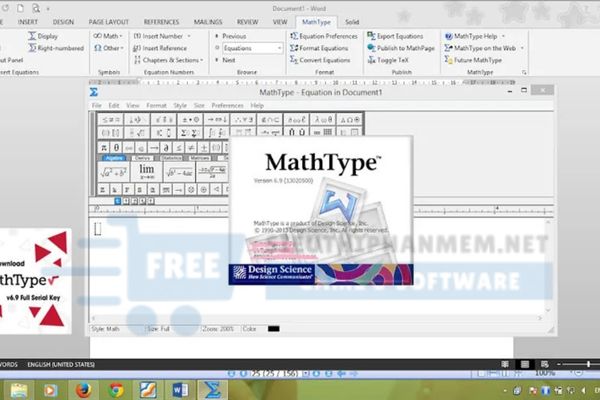Switch to the REFERENCES ribbon tab
The image size is (600, 400).
pyautogui.click(x=161, y=22)
